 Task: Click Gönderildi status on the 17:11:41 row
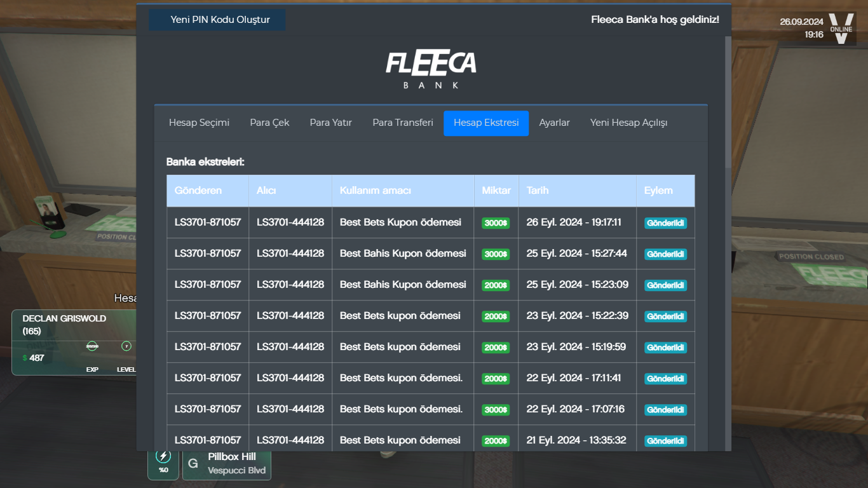coord(665,379)
